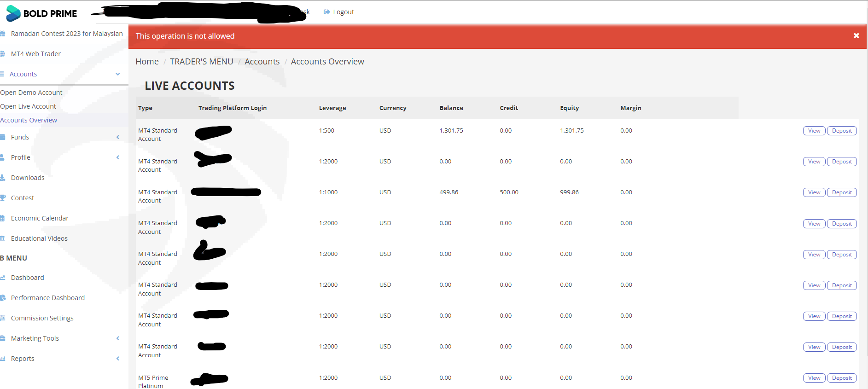The height and width of the screenshot is (389, 868).
Task: Open Ramadan Contest 2023 for Malaysian
Action: coord(67,34)
